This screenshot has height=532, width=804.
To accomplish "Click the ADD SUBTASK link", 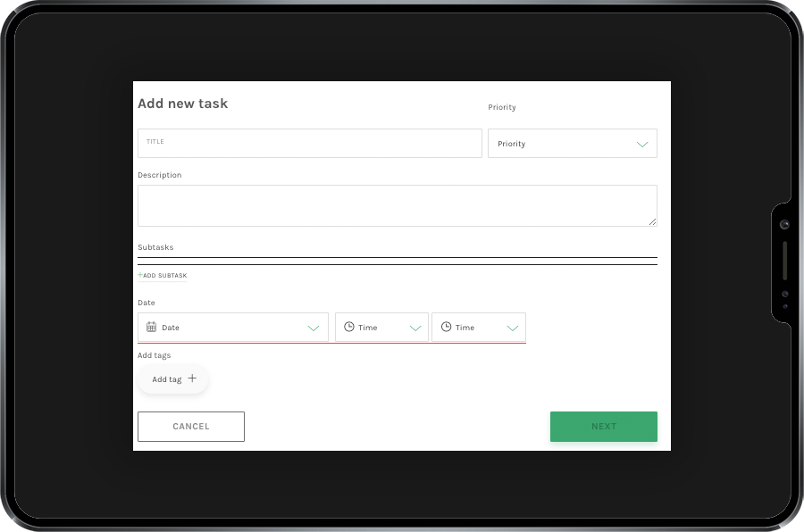I will coord(165,276).
